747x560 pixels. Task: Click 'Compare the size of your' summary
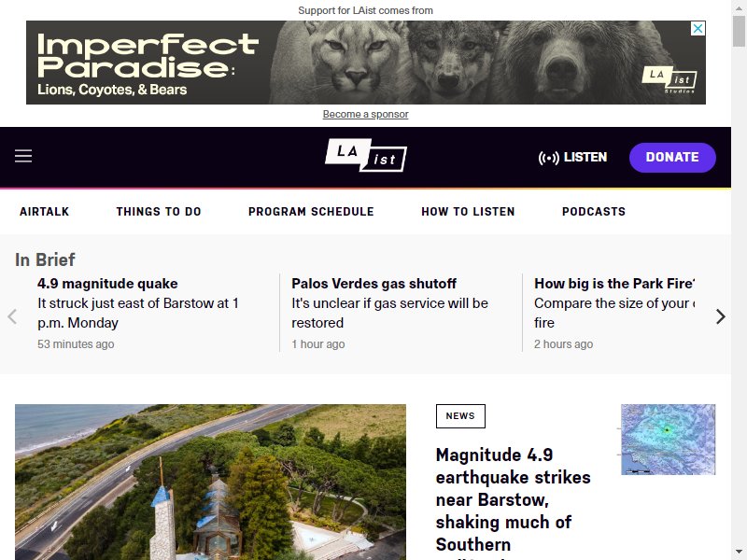tap(614, 313)
